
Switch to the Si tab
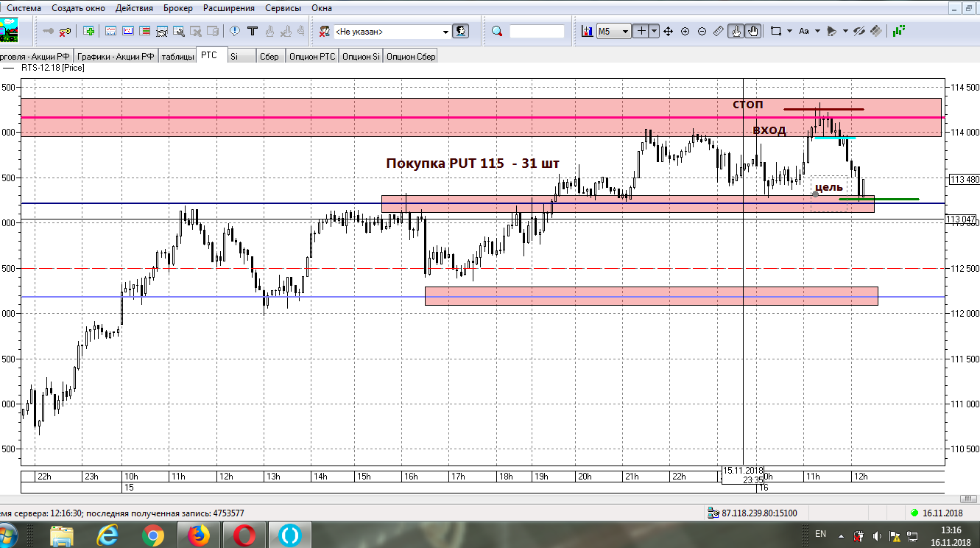click(240, 57)
